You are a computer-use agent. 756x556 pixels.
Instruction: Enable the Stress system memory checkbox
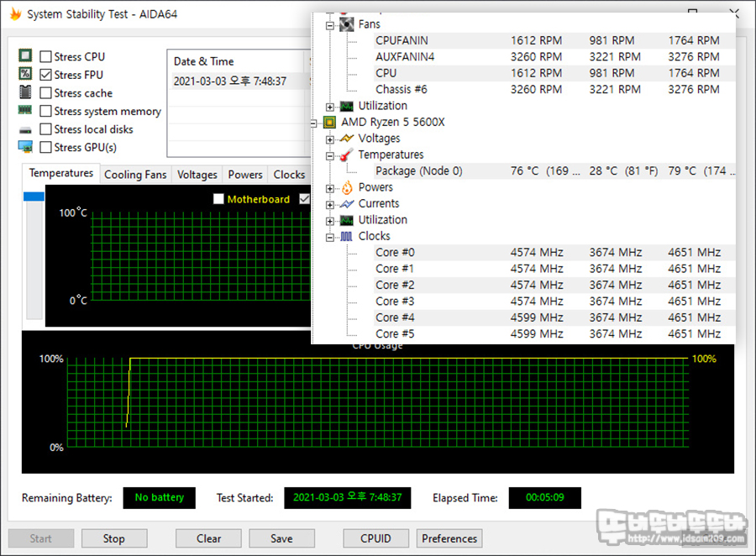[x=46, y=112]
